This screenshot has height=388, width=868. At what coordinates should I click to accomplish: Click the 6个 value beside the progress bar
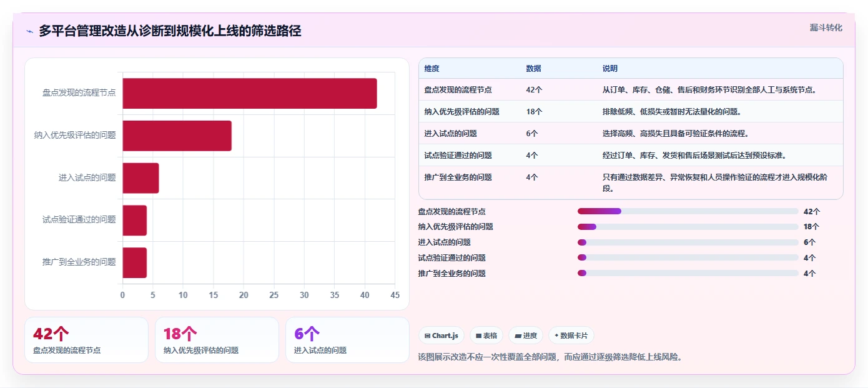pyautogui.click(x=810, y=242)
